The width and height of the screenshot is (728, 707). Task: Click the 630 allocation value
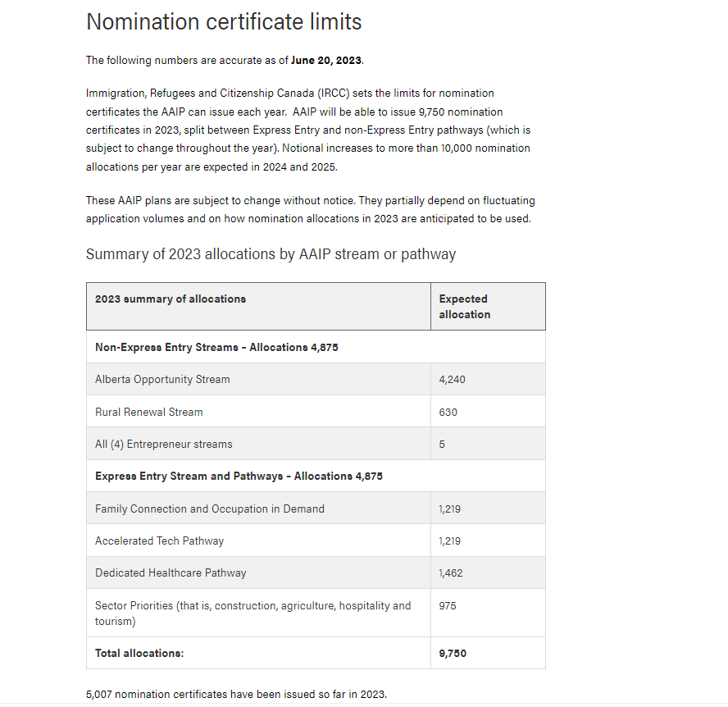coord(448,412)
